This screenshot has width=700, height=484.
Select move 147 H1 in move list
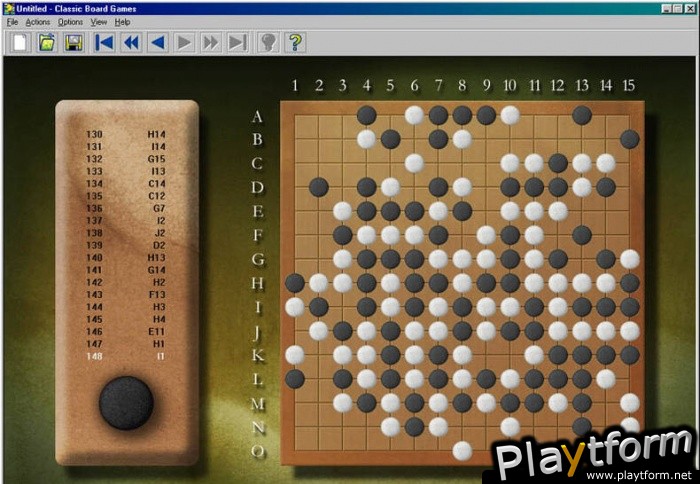[x=126, y=344]
